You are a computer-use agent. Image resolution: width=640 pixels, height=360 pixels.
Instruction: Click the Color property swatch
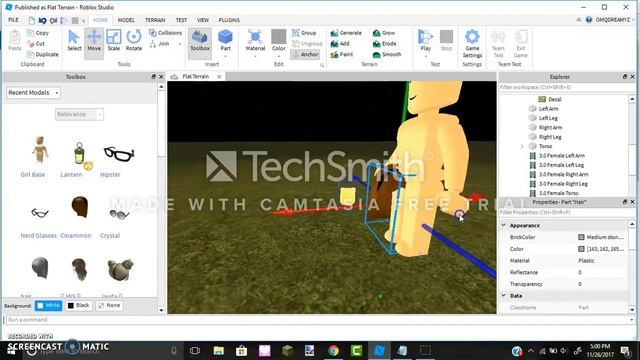coord(581,249)
